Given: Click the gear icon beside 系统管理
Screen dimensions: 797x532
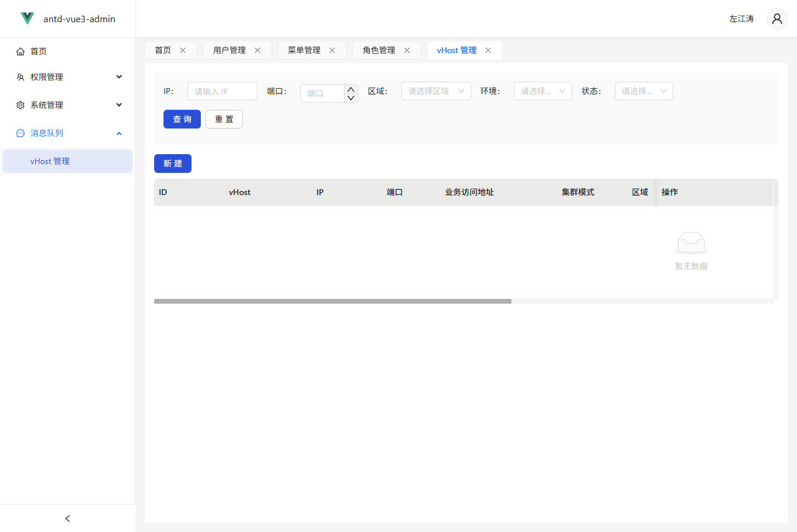Looking at the screenshot, I should coord(19,105).
